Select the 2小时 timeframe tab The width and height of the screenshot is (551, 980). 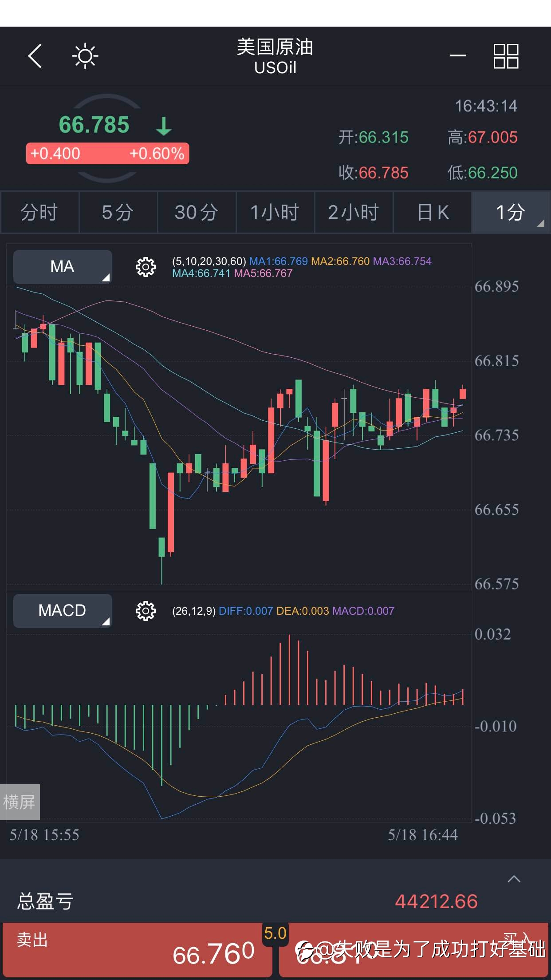(354, 212)
